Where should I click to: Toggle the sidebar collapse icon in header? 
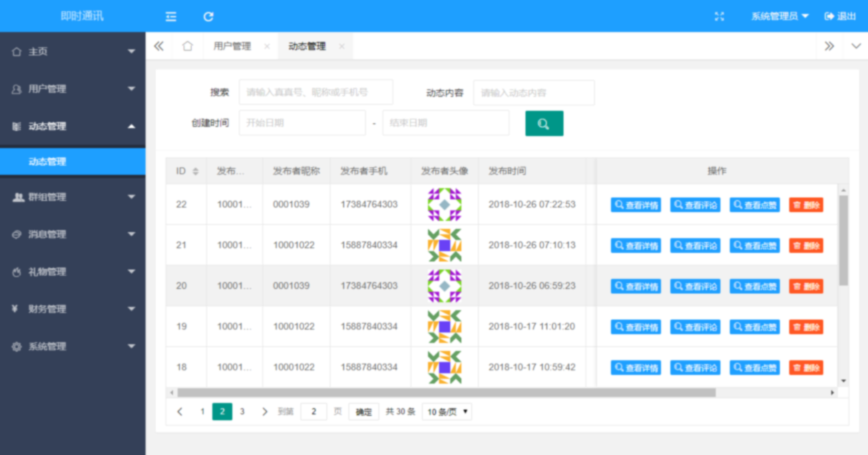171,17
